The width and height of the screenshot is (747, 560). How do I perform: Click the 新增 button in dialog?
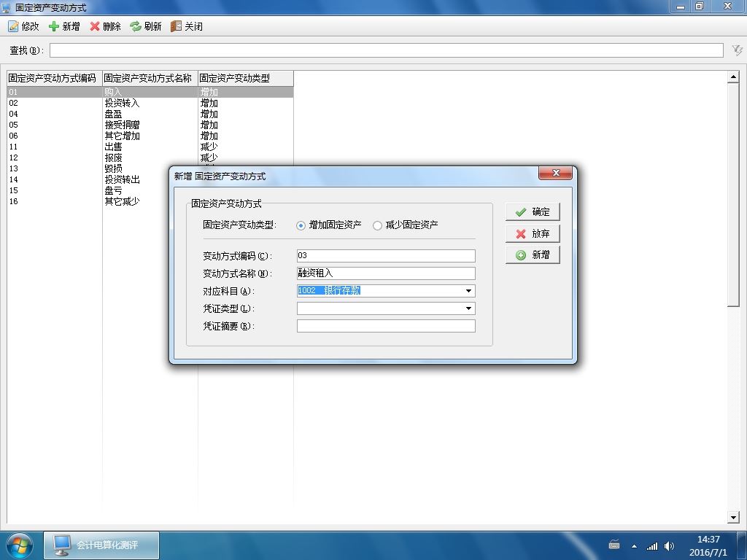point(533,254)
